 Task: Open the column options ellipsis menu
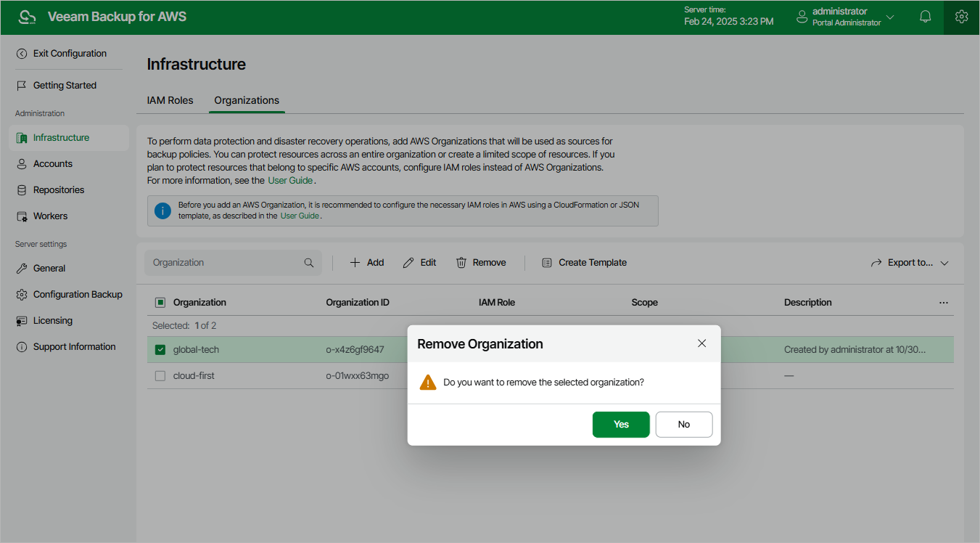943,303
